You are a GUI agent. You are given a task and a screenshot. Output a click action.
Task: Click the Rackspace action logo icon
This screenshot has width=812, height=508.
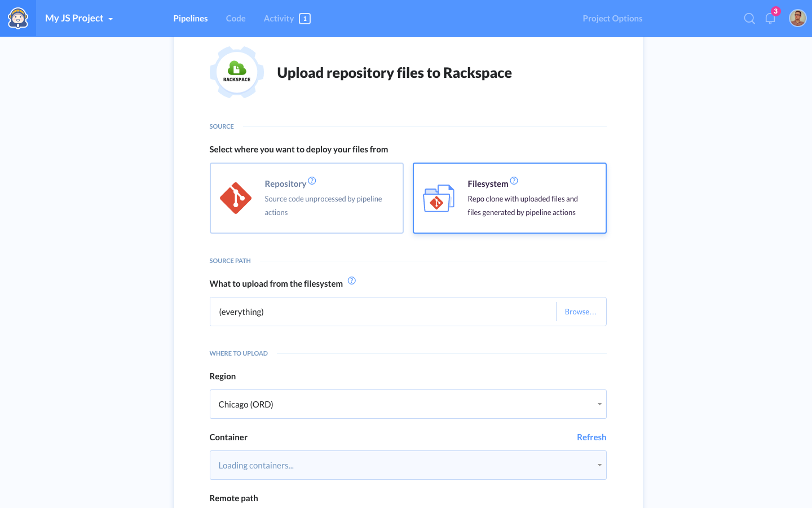tap(237, 72)
